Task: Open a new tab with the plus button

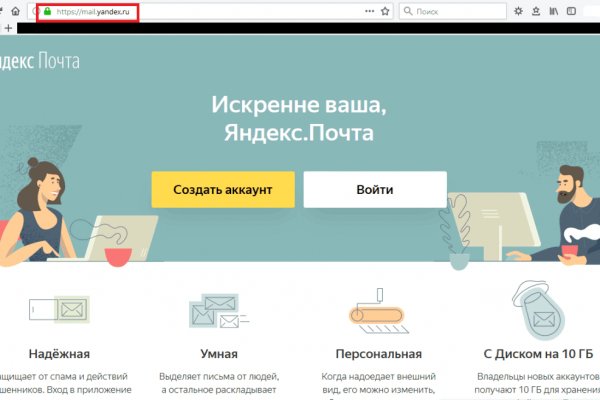Action: pyautogui.click(x=9, y=29)
